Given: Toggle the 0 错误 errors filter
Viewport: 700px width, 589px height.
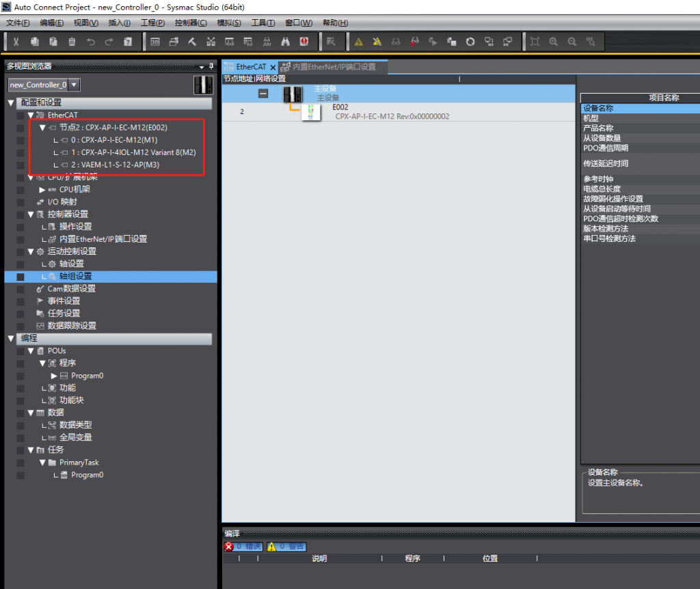Looking at the screenshot, I should [243, 547].
